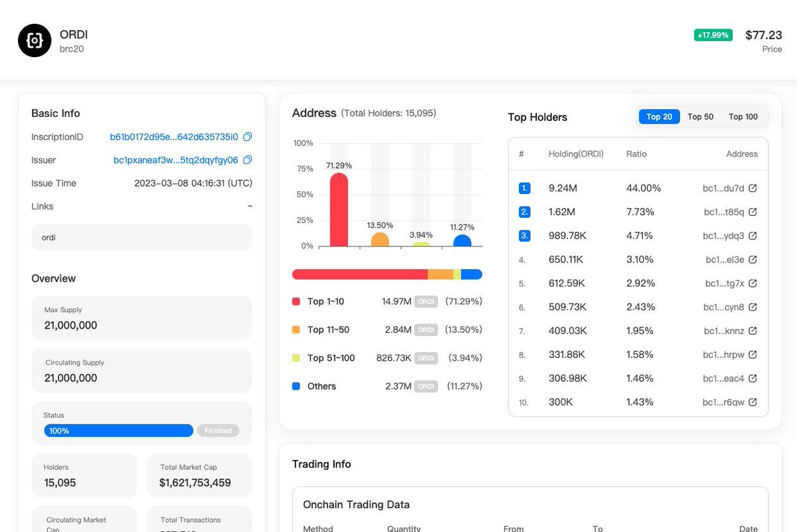Click the 44.00% ratio cell

644,188
